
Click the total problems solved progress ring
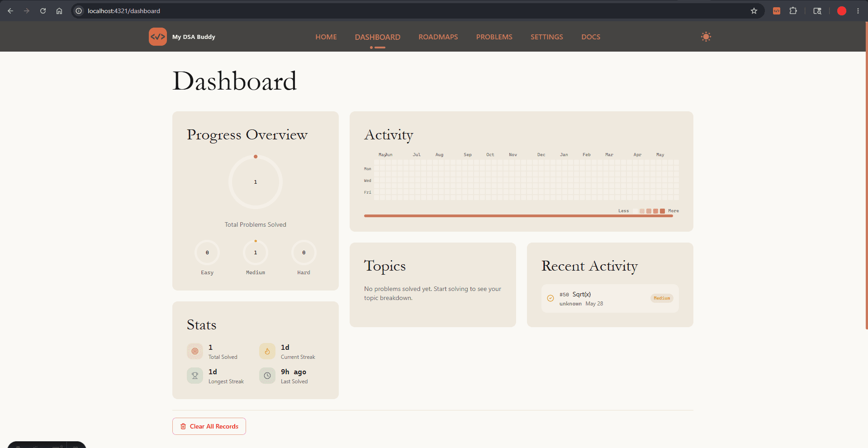click(x=256, y=182)
